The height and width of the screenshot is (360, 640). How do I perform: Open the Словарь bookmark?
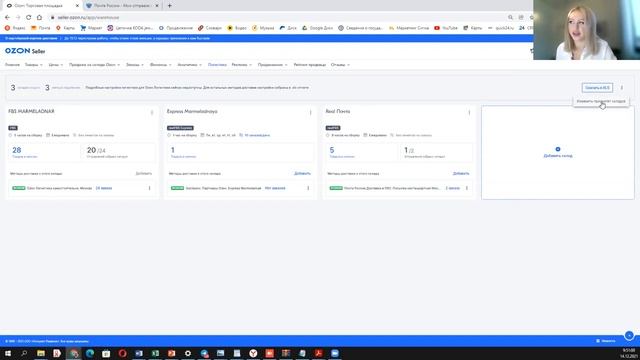coord(210,28)
